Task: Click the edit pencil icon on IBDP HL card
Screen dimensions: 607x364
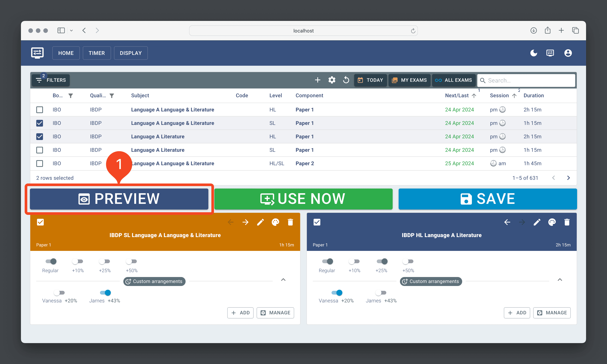Action: click(x=537, y=223)
